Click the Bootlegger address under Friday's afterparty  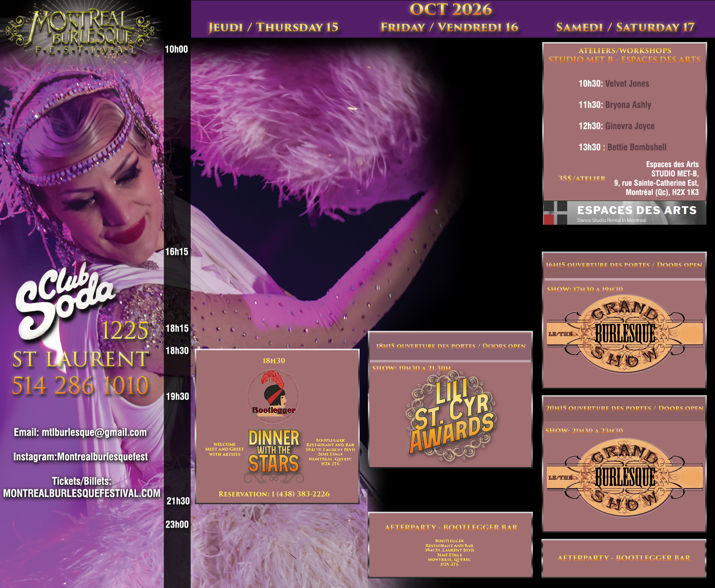coord(449,553)
